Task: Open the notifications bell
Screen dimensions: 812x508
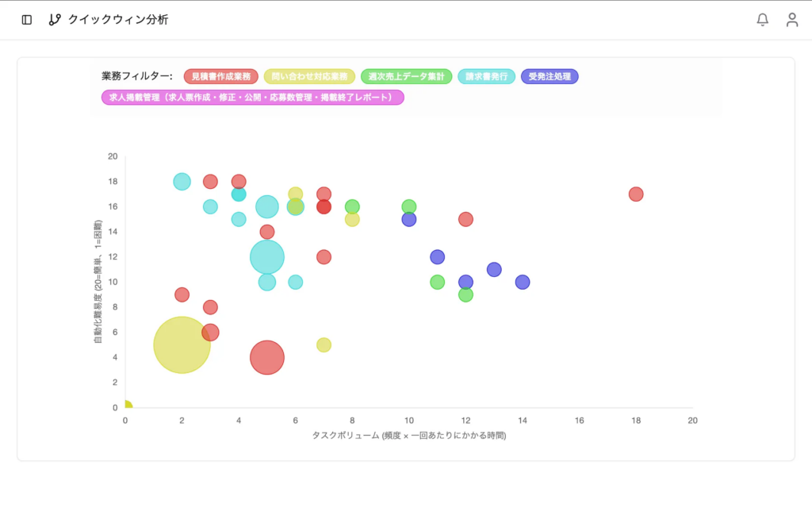Action: (762, 20)
